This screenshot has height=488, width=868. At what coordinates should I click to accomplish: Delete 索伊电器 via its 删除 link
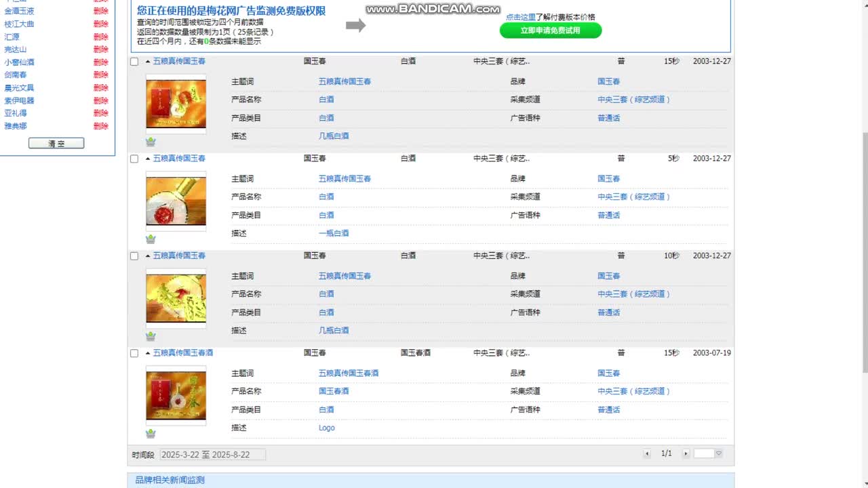click(100, 100)
